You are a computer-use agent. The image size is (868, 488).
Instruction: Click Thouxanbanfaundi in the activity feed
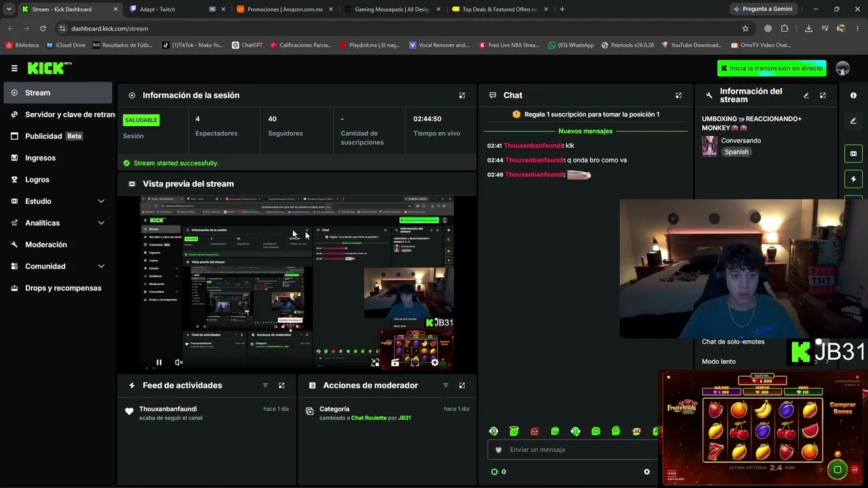coord(168,409)
